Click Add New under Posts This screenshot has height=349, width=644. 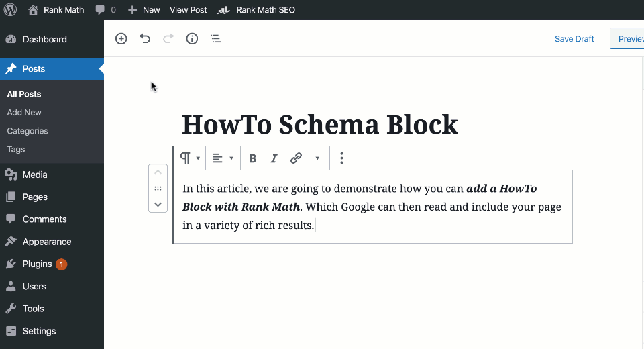coord(24,112)
